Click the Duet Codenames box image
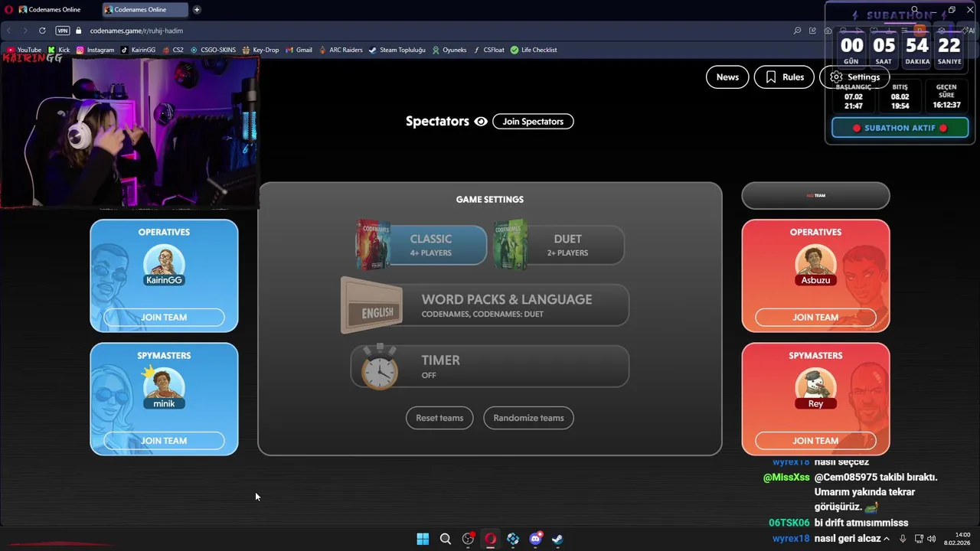 point(511,245)
